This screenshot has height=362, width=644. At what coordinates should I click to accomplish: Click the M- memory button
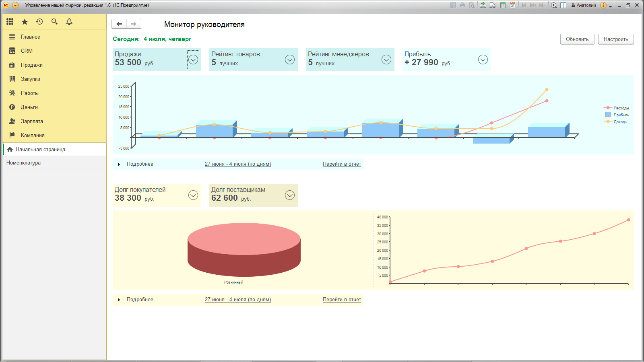click(x=542, y=5)
